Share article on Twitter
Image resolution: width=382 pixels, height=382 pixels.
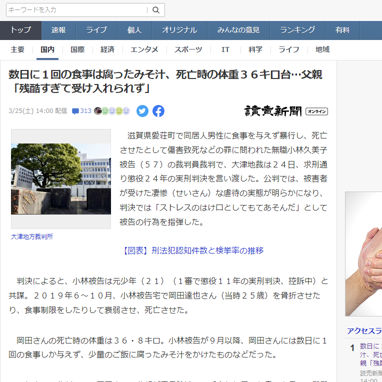[x=142, y=111]
